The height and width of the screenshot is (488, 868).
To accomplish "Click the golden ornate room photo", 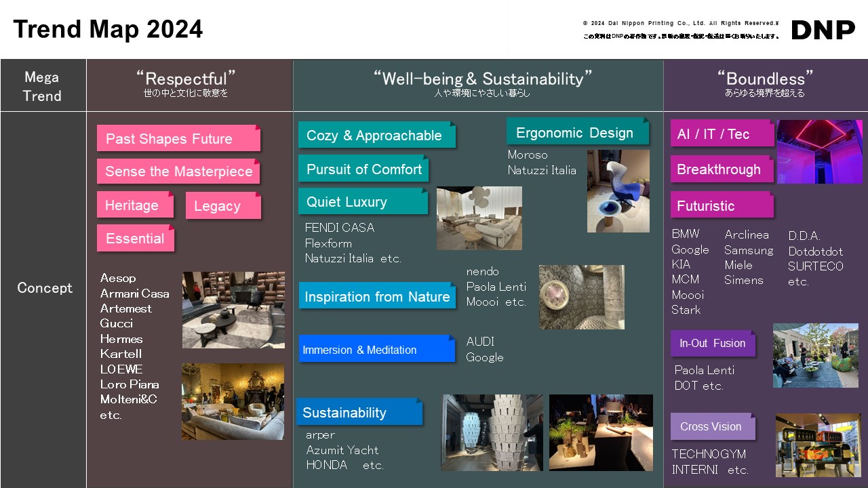I will pos(233,401).
